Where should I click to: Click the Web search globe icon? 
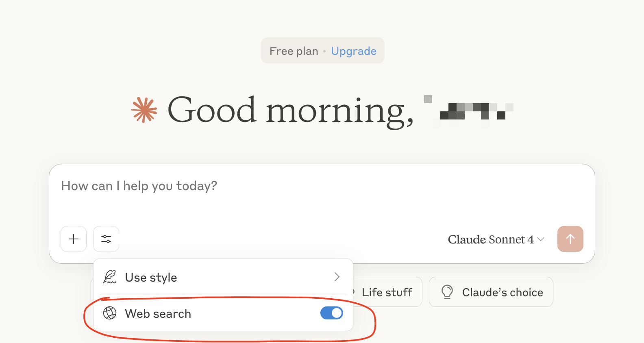pos(110,313)
